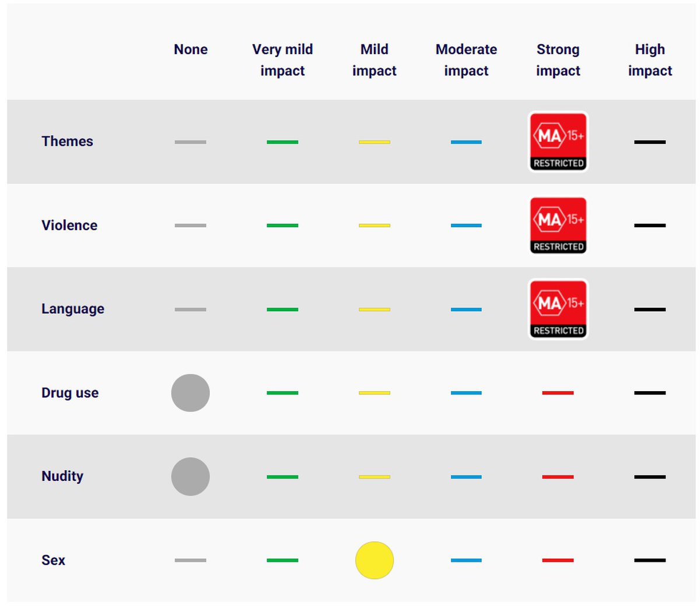Click the grey None dash for Themes
Image resolution: width=700 pixels, height=612 pixels.
click(190, 142)
